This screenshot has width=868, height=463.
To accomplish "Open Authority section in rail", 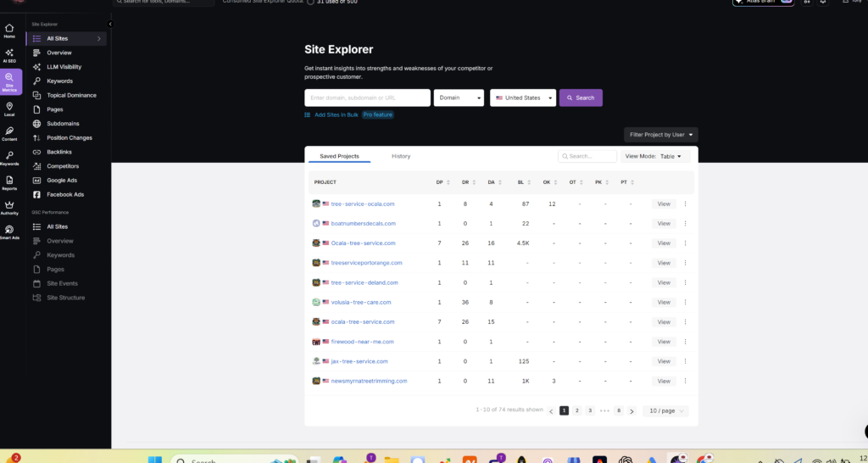I will pyautogui.click(x=9, y=208).
